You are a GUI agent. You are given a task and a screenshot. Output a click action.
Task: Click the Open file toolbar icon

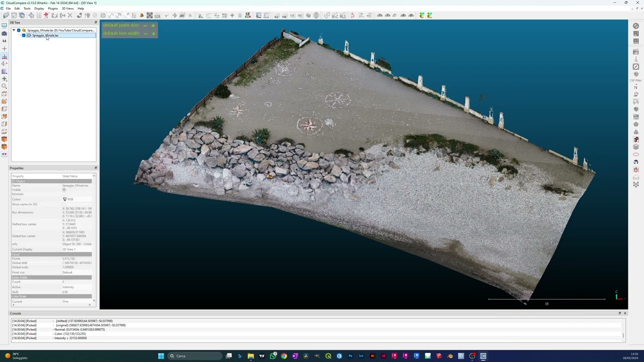6,15
